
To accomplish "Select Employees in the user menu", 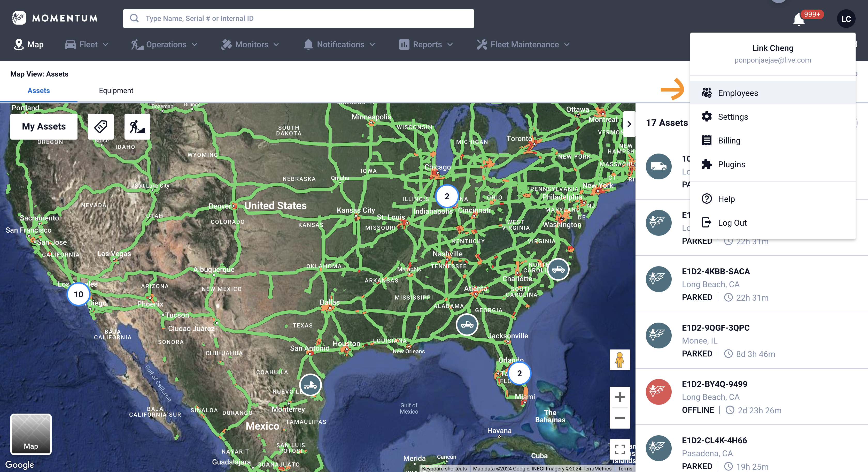I will click(x=738, y=93).
